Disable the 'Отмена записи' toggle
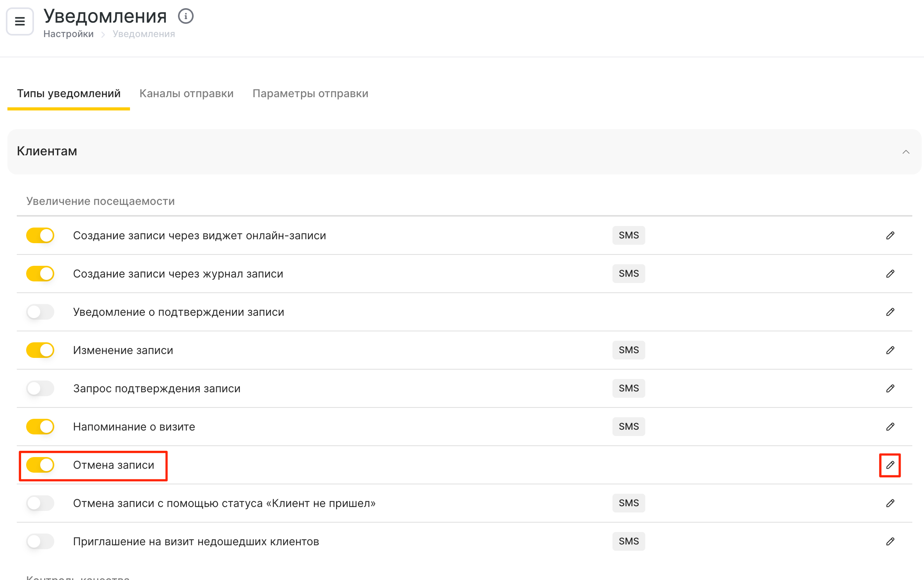The width and height of the screenshot is (924, 580). (x=40, y=465)
